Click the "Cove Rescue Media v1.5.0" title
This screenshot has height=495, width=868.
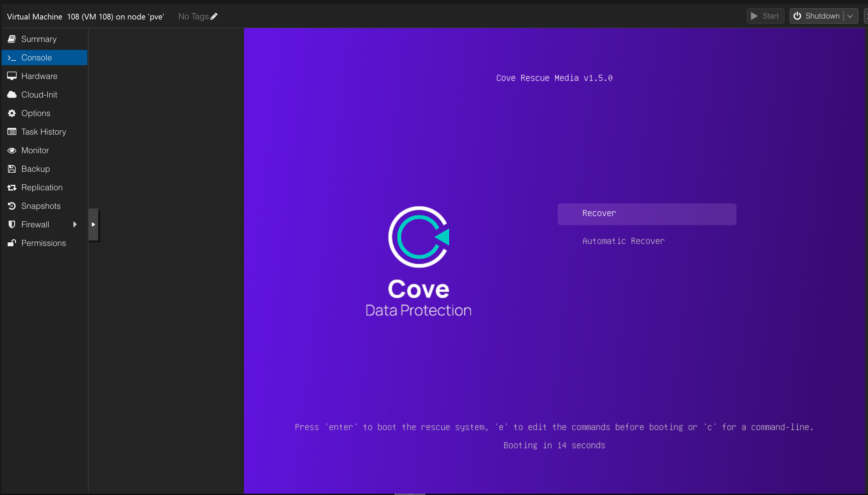click(554, 78)
